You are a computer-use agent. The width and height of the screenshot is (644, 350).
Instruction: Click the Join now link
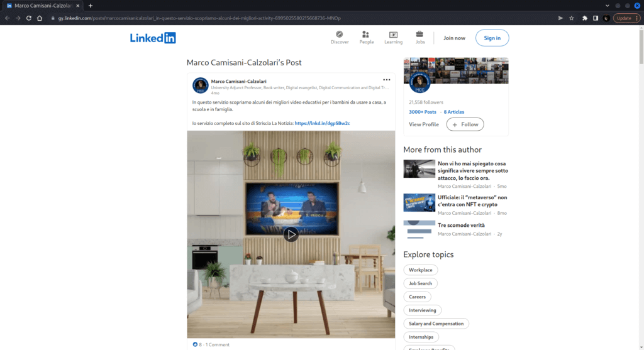(x=454, y=38)
